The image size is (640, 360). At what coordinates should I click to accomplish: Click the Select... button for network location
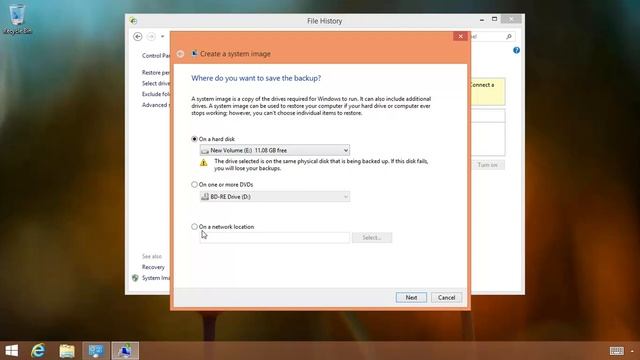[x=372, y=238]
